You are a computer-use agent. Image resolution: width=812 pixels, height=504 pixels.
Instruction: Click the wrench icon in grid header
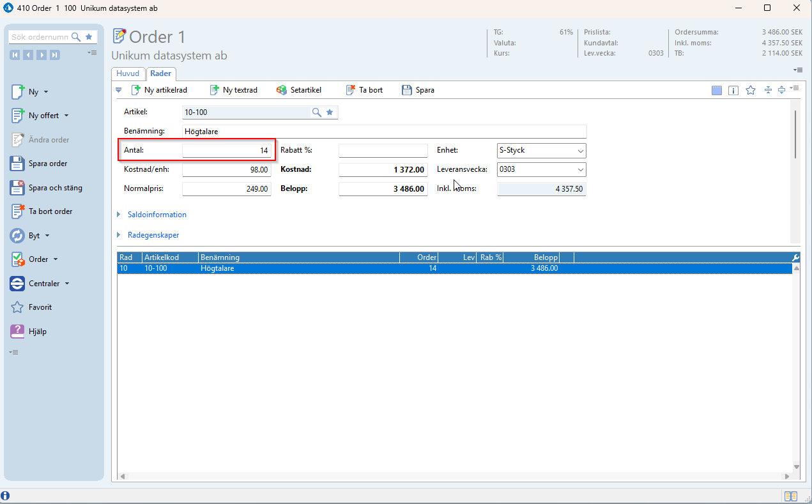[795, 257]
